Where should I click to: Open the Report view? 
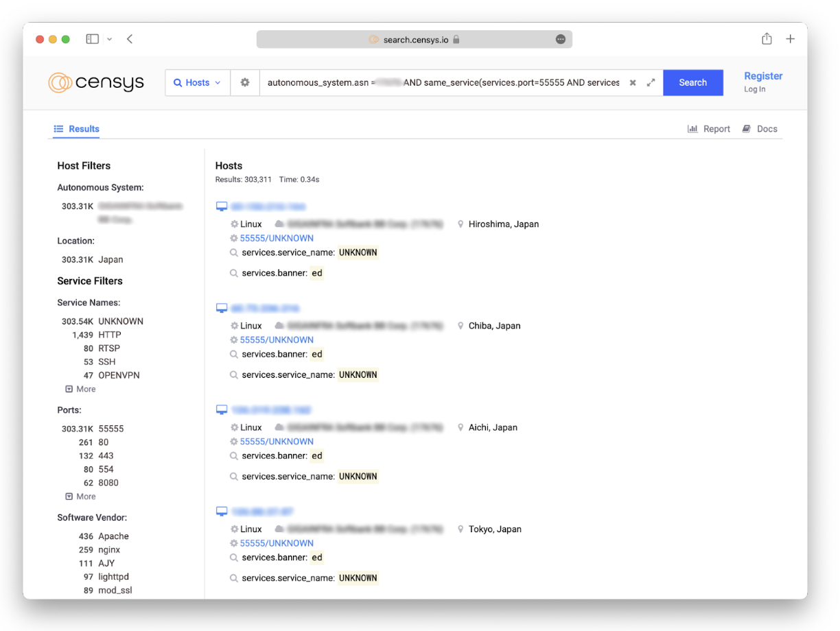click(709, 129)
